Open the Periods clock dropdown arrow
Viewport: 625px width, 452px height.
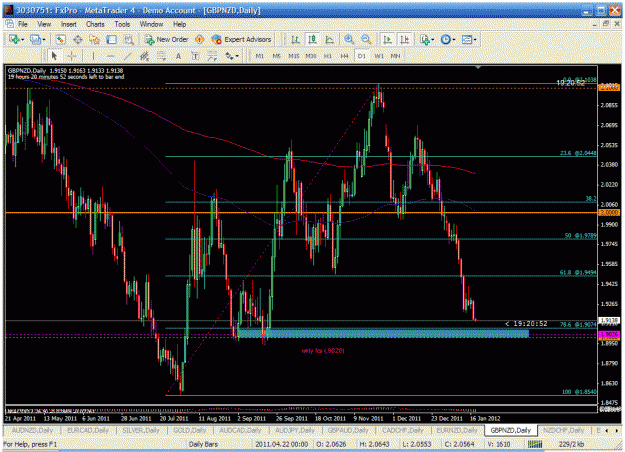point(454,39)
